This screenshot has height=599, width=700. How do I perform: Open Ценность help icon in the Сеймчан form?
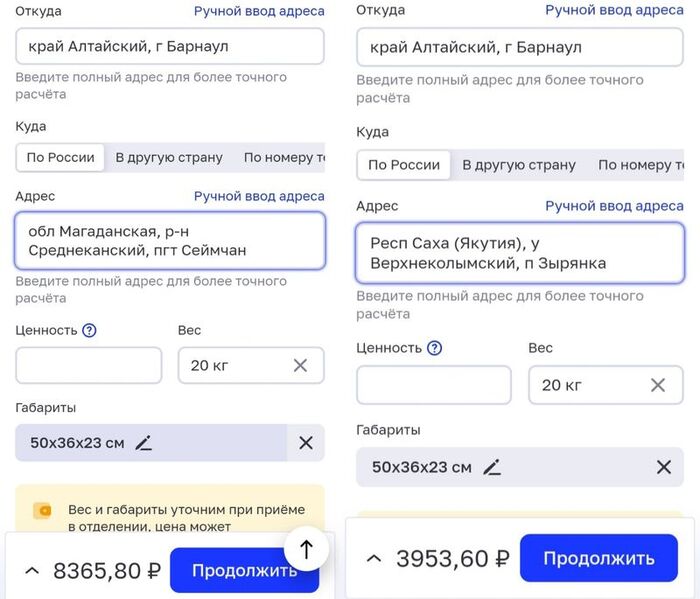point(89,330)
